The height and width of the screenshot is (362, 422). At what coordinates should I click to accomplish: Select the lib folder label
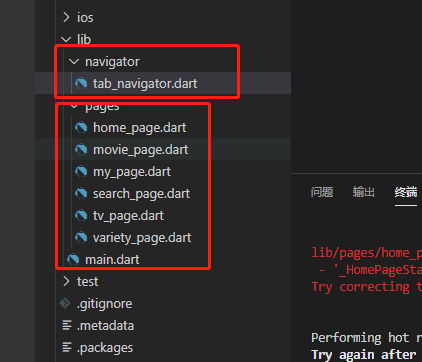84,40
